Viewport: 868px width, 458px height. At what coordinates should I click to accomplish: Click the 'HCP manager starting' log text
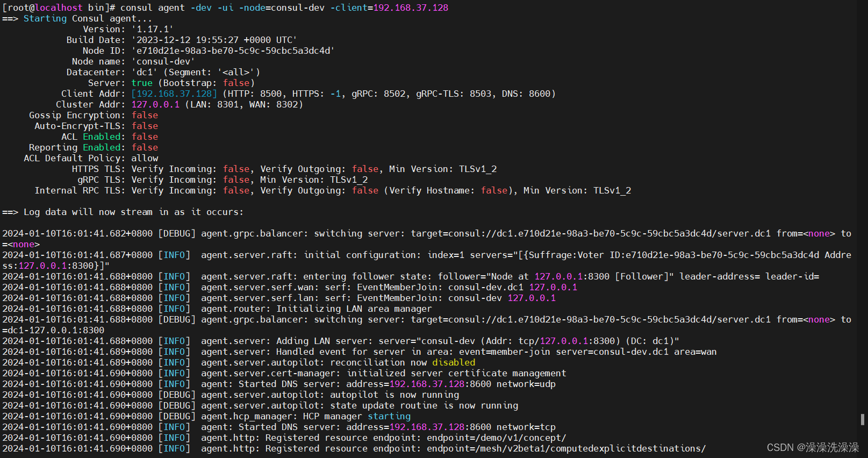pyautogui.click(x=357, y=416)
